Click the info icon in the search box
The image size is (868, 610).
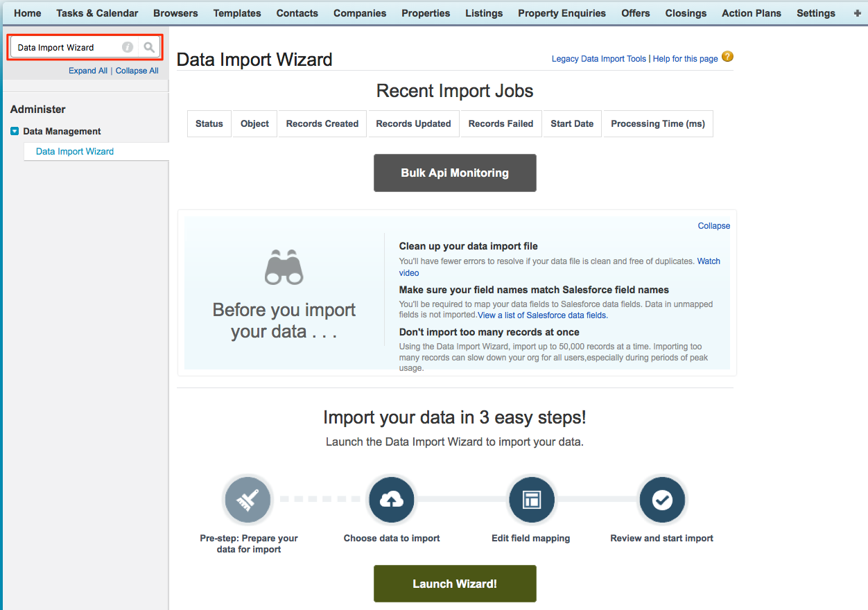coord(128,47)
